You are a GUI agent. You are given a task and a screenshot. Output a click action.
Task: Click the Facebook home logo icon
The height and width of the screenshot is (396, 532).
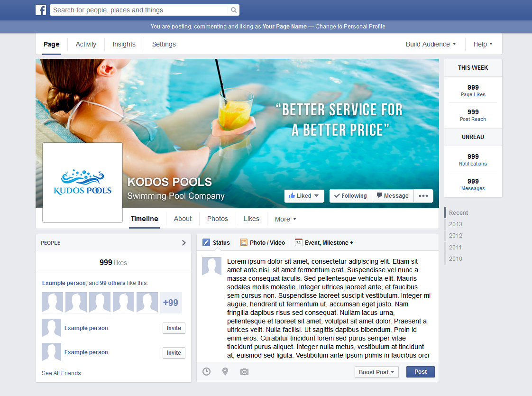pos(41,9)
